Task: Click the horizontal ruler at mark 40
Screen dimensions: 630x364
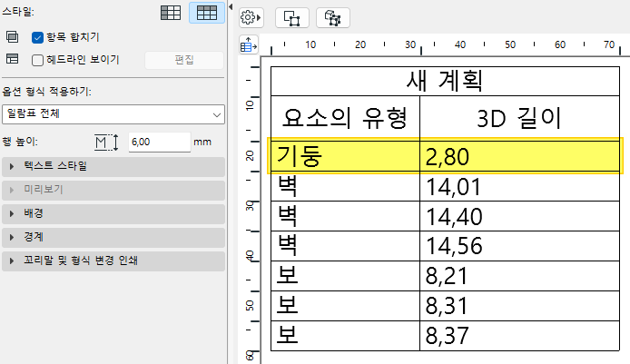Action: pos(460,44)
